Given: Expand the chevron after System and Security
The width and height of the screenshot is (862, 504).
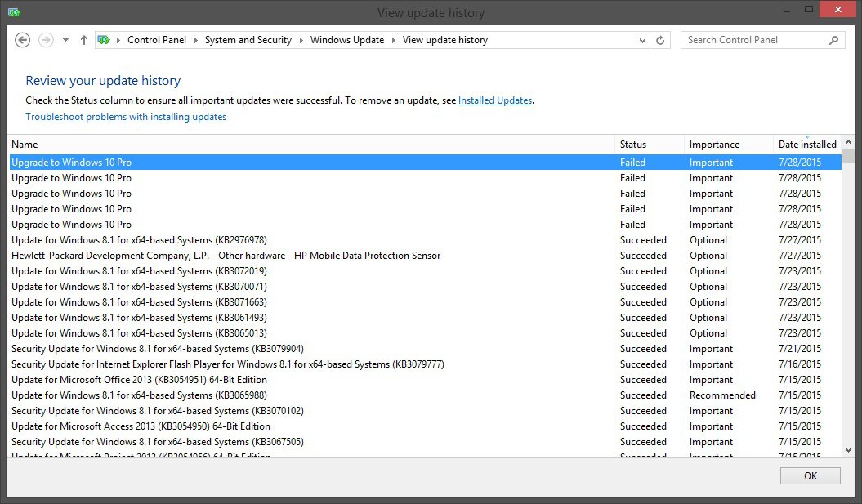Looking at the screenshot, I should (x=301, y=40).
